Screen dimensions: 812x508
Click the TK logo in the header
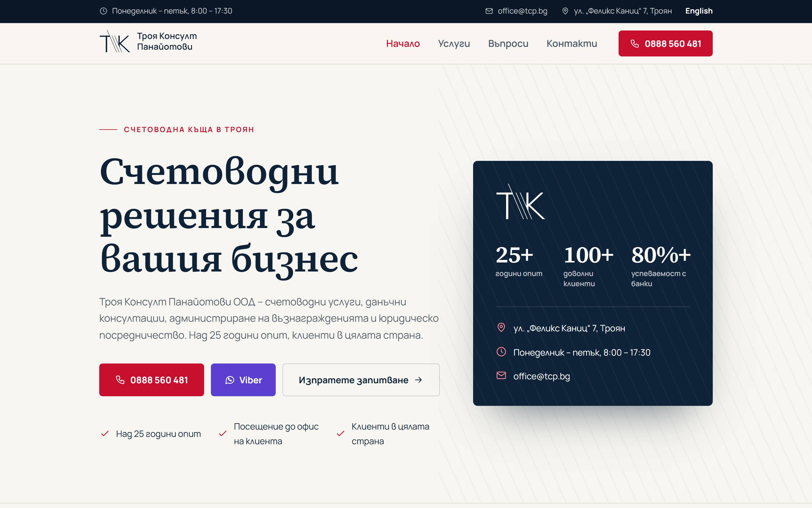click(114, 41)
